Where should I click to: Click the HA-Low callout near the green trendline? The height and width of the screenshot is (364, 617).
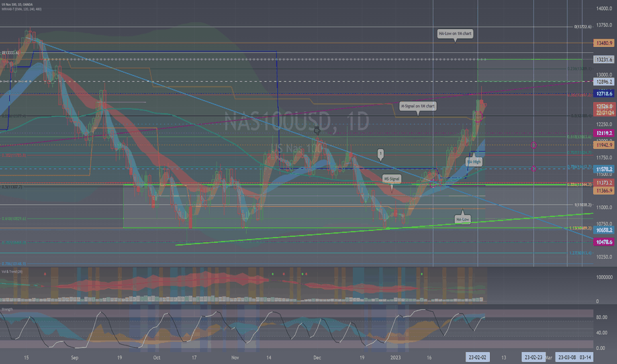[x=462, y=220]
